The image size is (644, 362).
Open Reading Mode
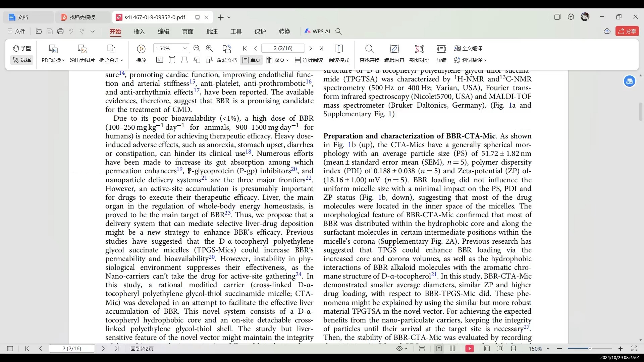pos(339,49)
